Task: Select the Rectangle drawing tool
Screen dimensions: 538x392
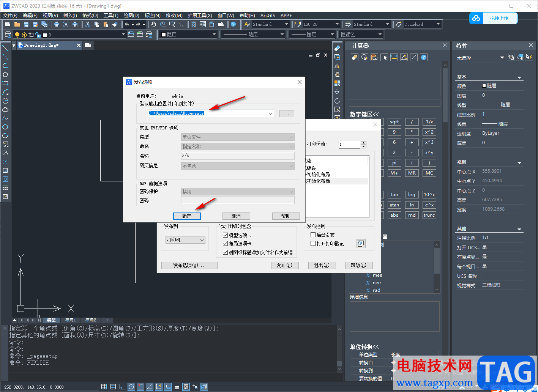Action: (5, 83)
